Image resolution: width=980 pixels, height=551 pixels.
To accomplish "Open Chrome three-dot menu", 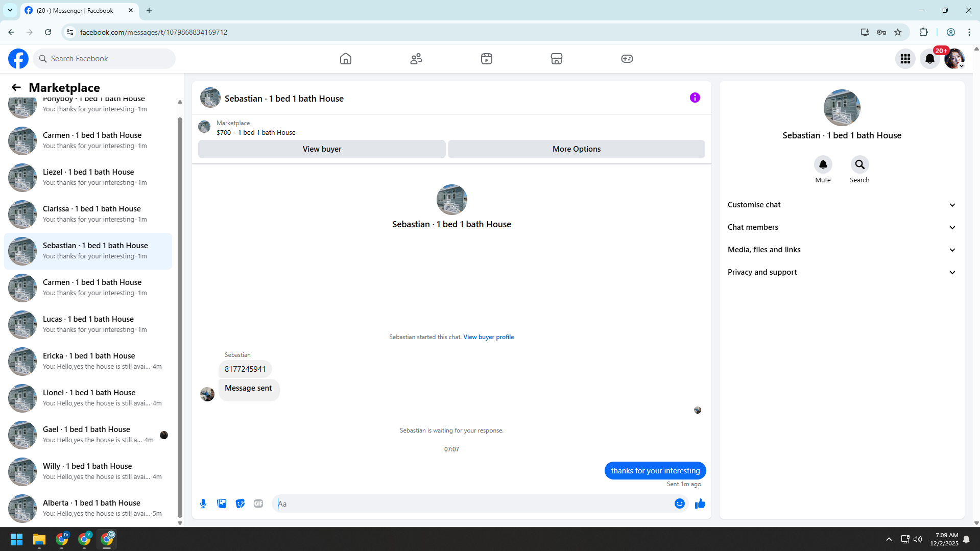I will pyautogui.click(x=969, y=32).
